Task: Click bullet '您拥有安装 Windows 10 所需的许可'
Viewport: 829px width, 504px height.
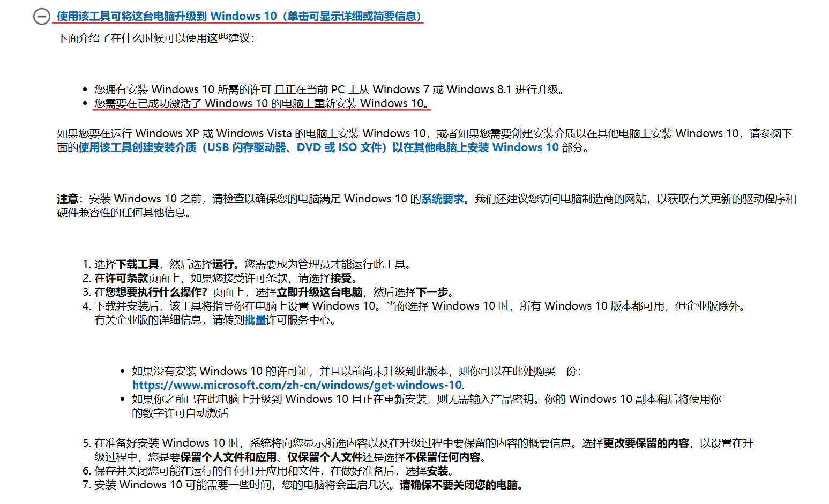Action: click(x=330, y=89)
